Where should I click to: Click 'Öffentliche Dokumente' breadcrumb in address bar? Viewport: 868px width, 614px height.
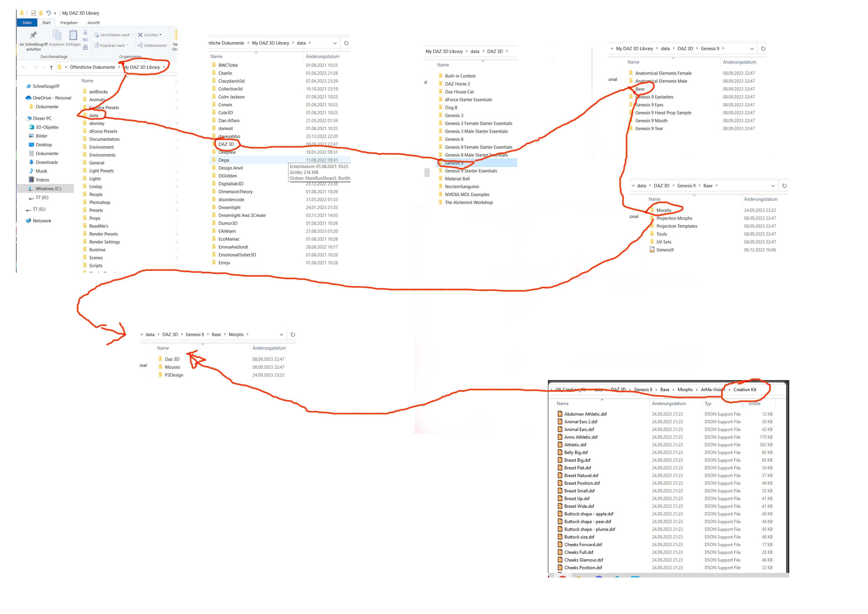click(x=92, y=67)
